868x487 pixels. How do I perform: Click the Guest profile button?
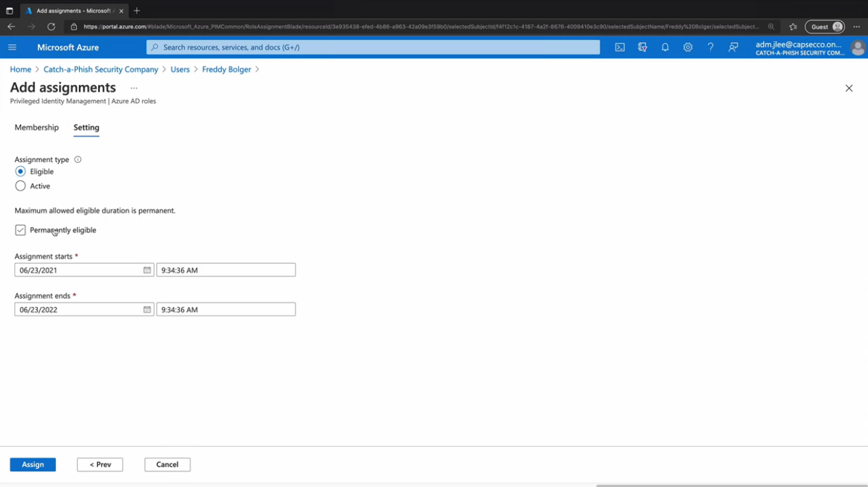coord(825,27)
